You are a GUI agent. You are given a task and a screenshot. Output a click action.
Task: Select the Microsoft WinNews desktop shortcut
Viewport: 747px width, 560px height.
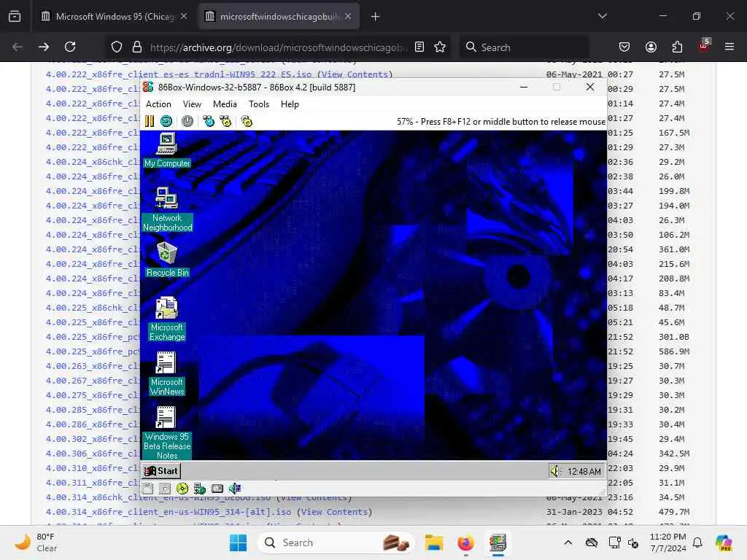click(167, 374)
